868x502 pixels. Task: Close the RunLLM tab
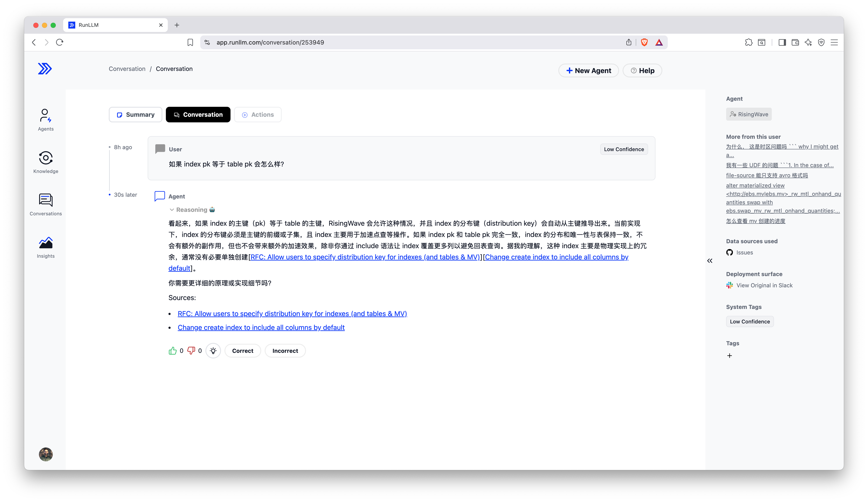pyautogui.click(x=161, y=25)
